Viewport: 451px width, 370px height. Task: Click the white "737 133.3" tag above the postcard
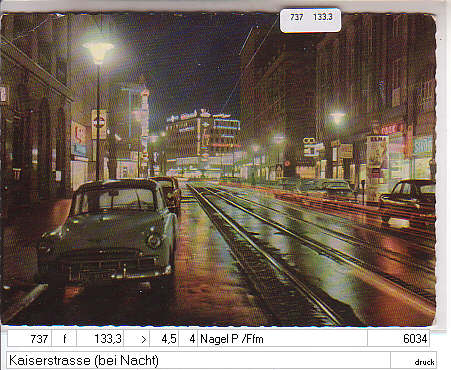(x=310, y=20)
